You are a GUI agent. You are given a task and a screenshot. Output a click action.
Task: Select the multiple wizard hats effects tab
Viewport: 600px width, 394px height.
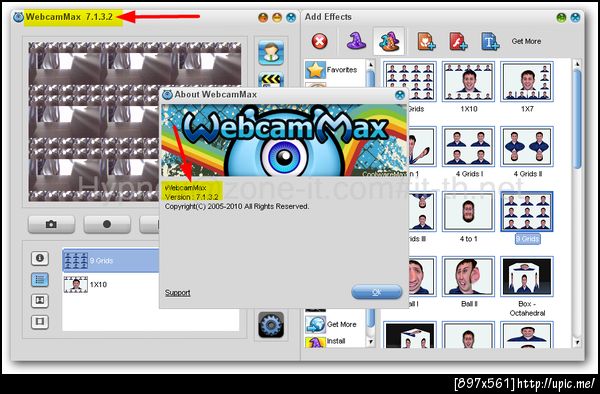[389, 41]
